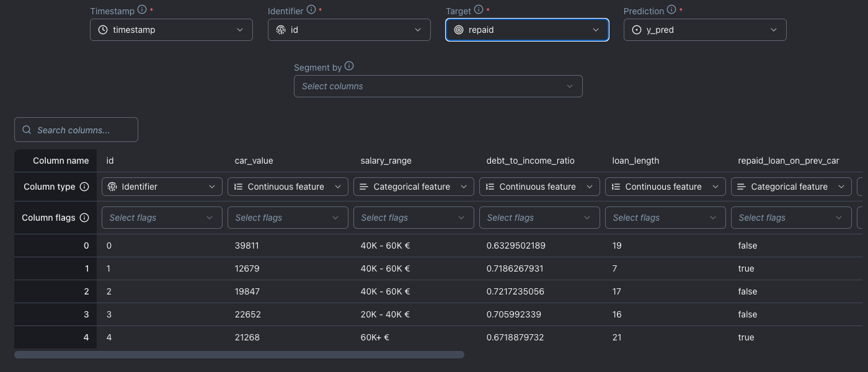Open Select flags for debt_to_income_ratio
This screenshot has width=868, height=372.
tap(539, 218)
